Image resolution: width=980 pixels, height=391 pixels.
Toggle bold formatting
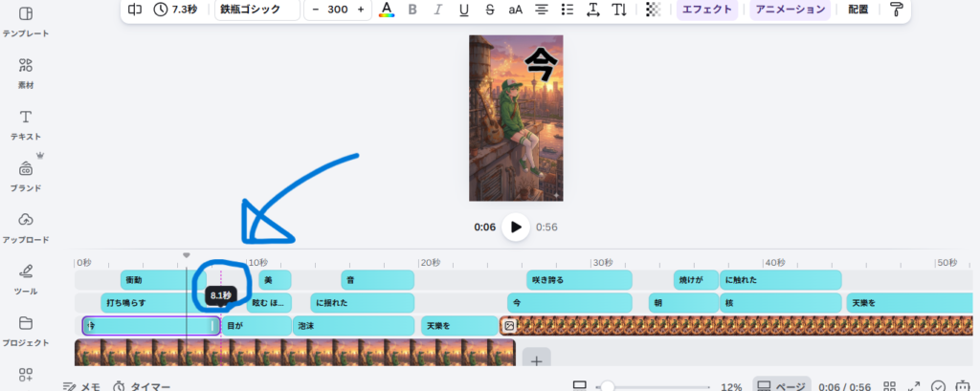pyautogui.click(x=412, y=10)
